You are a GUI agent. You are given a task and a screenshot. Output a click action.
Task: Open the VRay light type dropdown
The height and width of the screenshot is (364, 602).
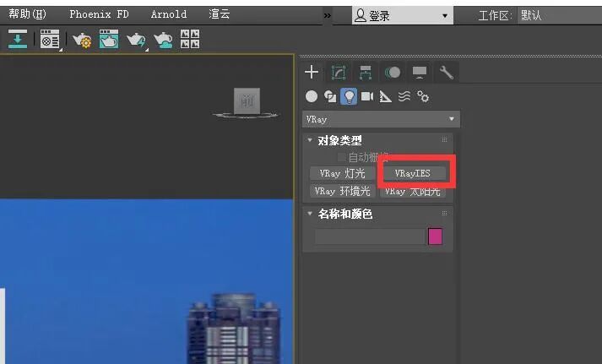click(x=381, y=119)
